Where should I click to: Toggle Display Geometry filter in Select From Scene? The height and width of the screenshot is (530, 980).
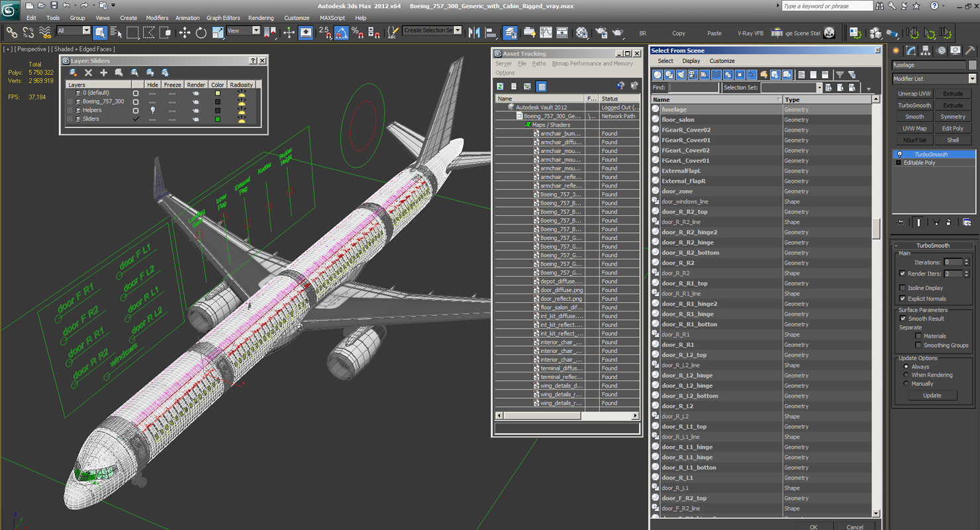coord(658,75)
